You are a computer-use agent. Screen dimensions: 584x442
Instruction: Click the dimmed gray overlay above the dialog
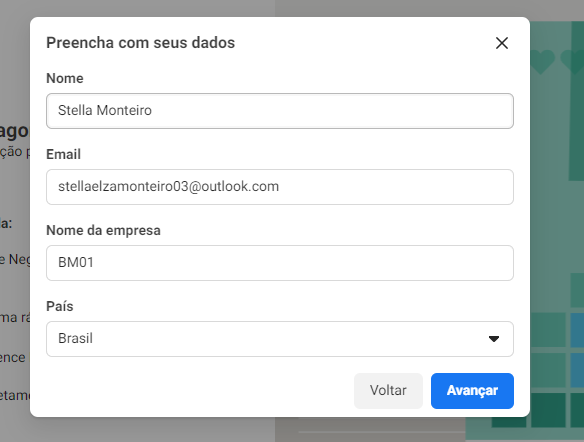click(149, 7)
